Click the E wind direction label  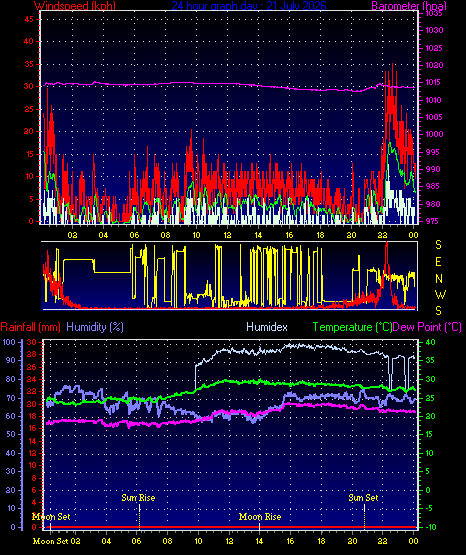pyautogui.click(x=438, y=262)
